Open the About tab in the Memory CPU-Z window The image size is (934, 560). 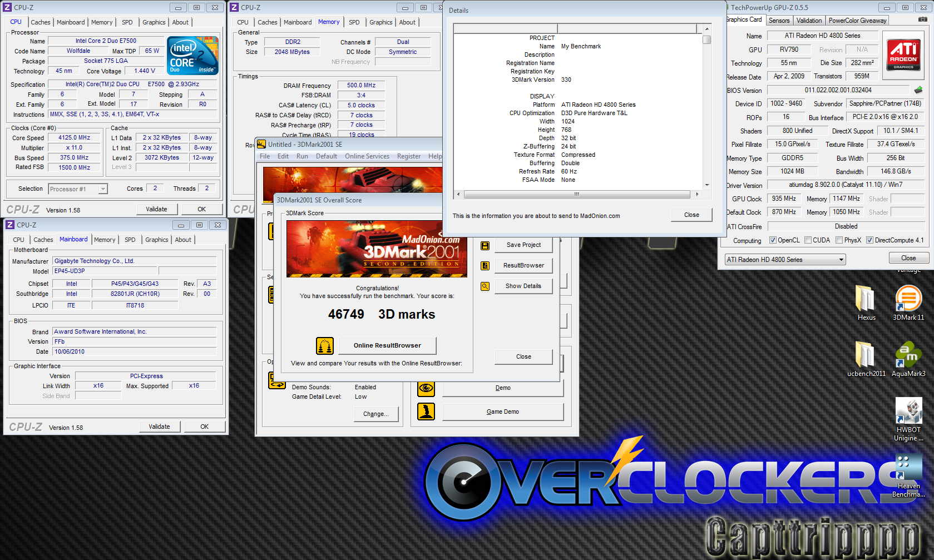(x=407, y=22)
